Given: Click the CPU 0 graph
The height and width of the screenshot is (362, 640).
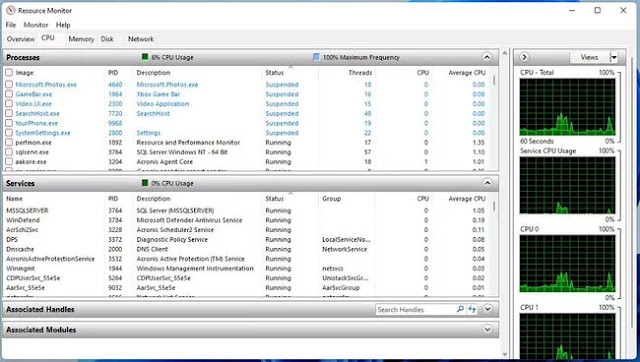Looking at the screenshot, I should click(x=567, y=264).
